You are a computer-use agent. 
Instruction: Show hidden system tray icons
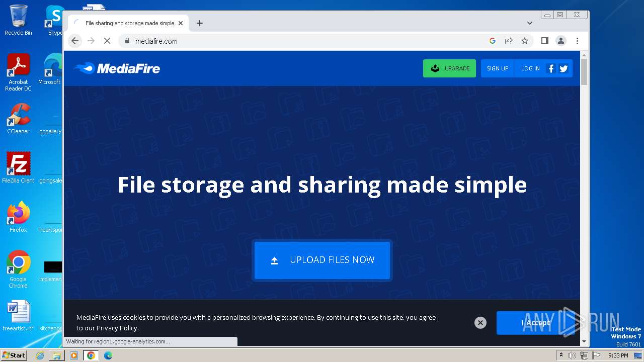[x=561, y=355]
